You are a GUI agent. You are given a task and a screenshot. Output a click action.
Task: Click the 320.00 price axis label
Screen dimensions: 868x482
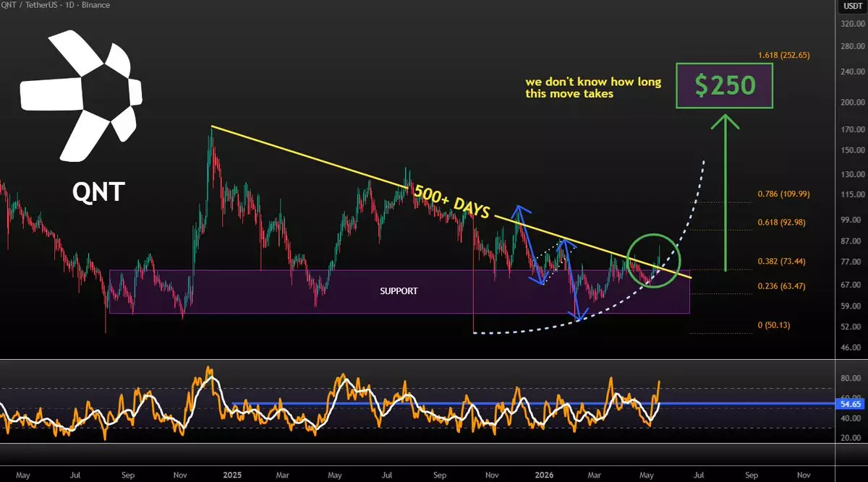click(851, 22)
